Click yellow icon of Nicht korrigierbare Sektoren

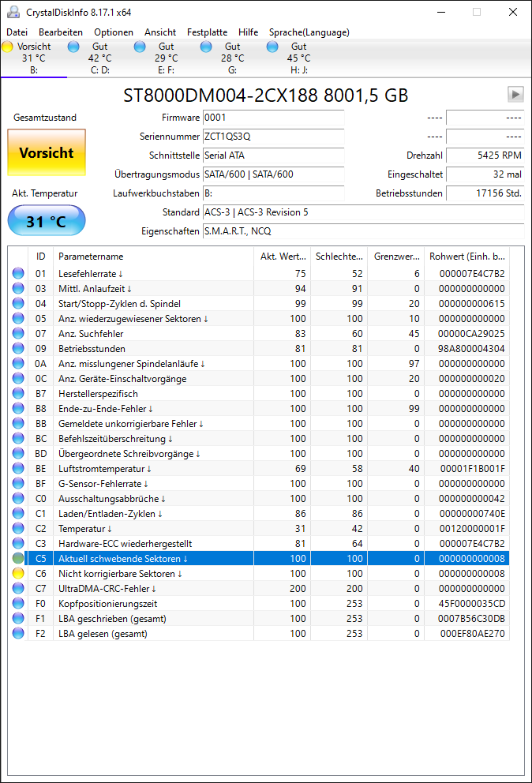tap(18, 573)
